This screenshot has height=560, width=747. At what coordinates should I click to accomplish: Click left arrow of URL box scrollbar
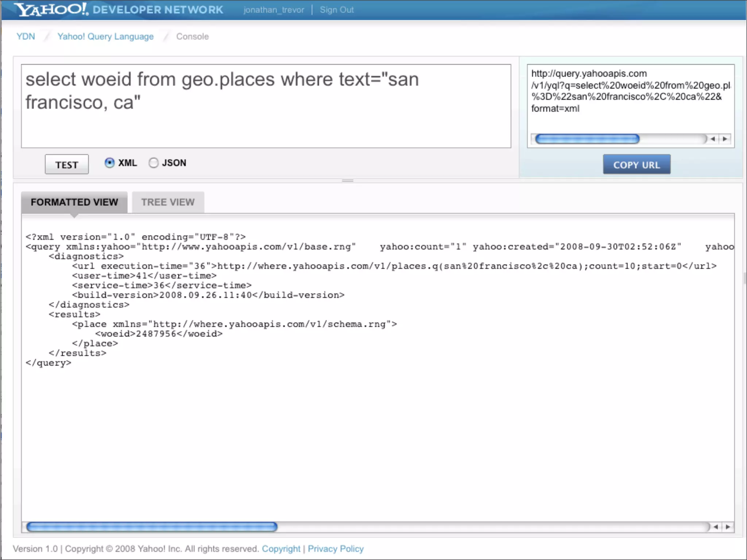point(712,139)
